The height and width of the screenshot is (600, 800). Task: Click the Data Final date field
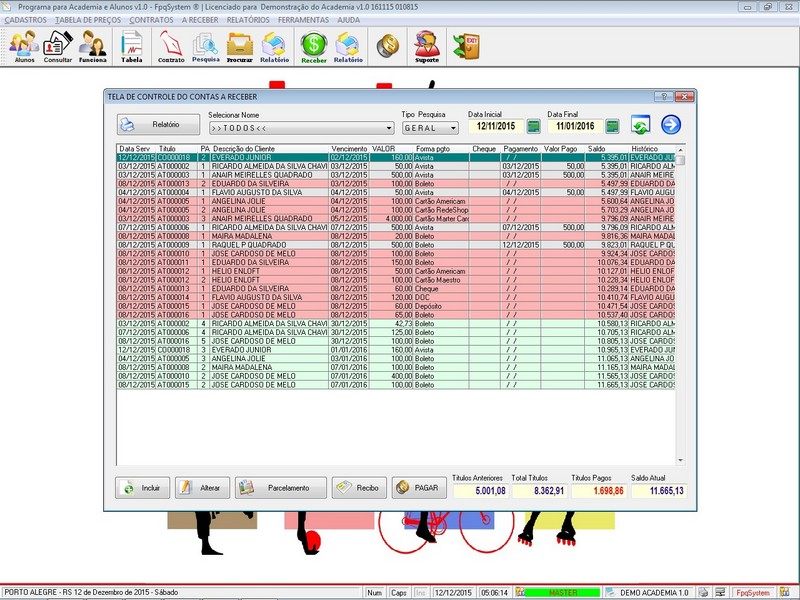(x=575, y=127)
